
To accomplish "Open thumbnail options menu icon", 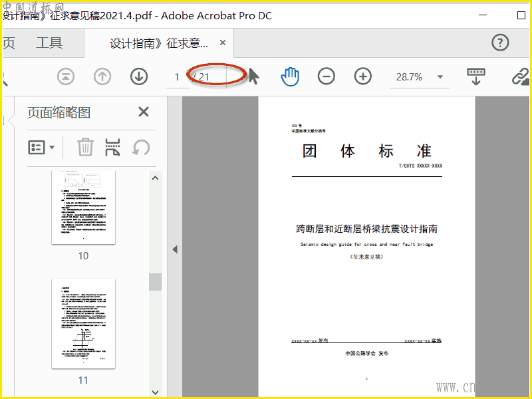I will click(x=41, y=147).
